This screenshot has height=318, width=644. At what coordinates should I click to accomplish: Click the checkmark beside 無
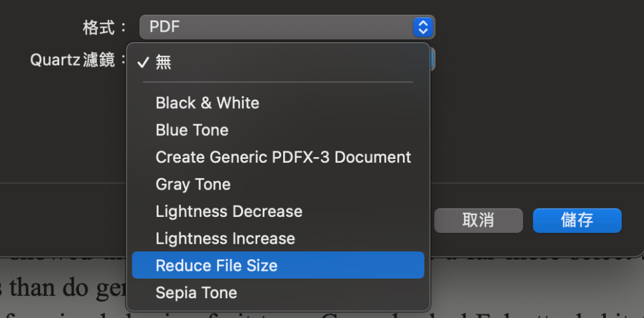pos(143,62)
